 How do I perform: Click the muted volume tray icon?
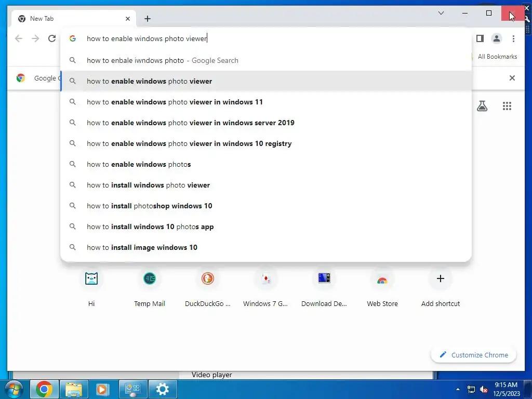(x=484, y=390)
